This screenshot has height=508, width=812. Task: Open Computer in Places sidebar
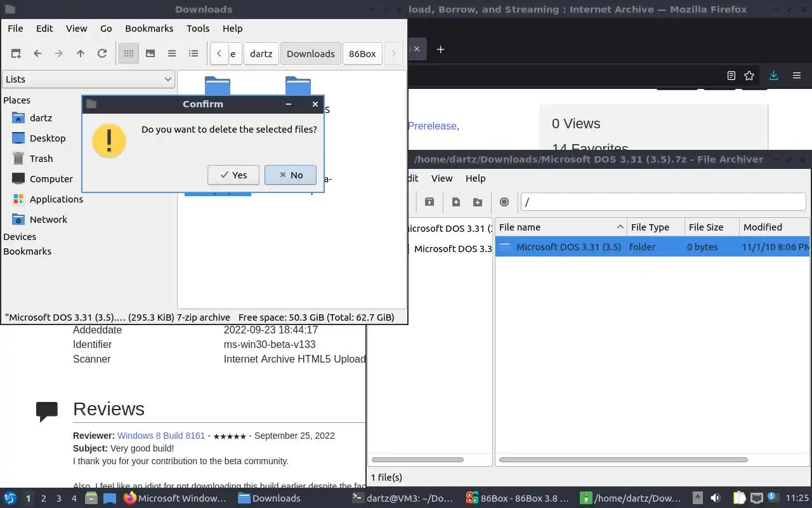click(x=51, y=179)
